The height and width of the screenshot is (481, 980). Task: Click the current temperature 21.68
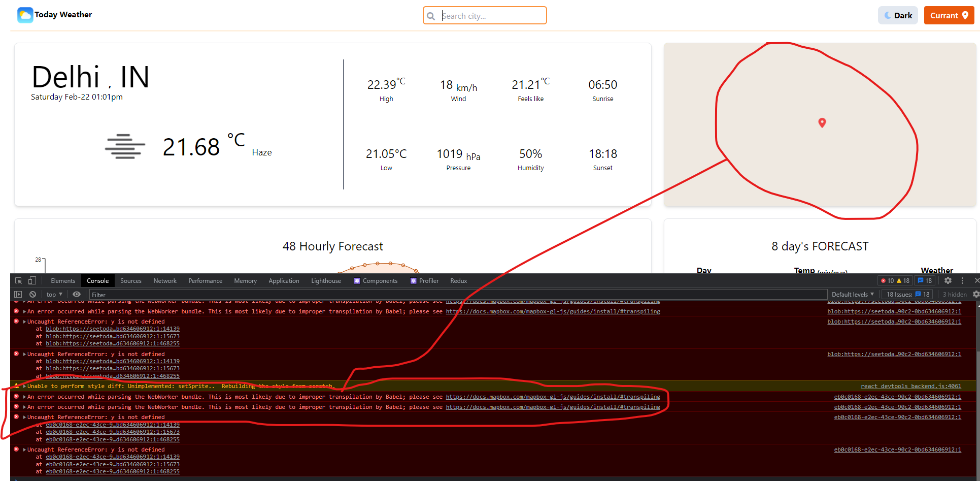pos(191,147)
